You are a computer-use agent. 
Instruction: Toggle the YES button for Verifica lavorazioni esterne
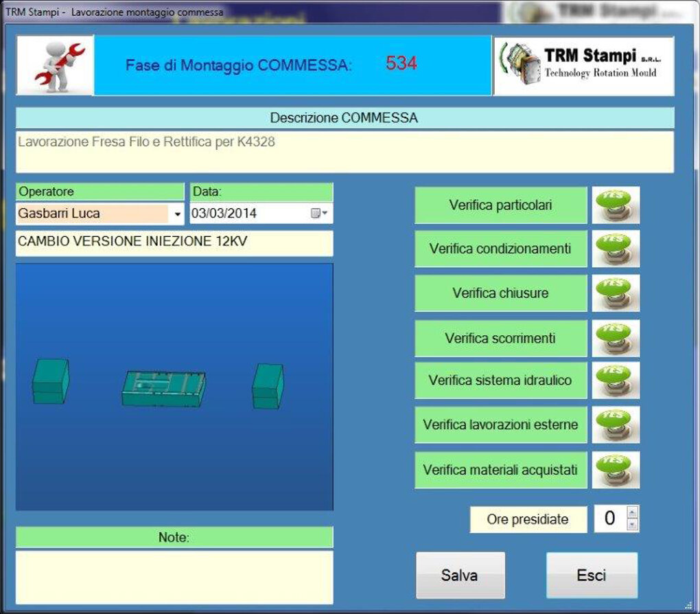[616, 424]
